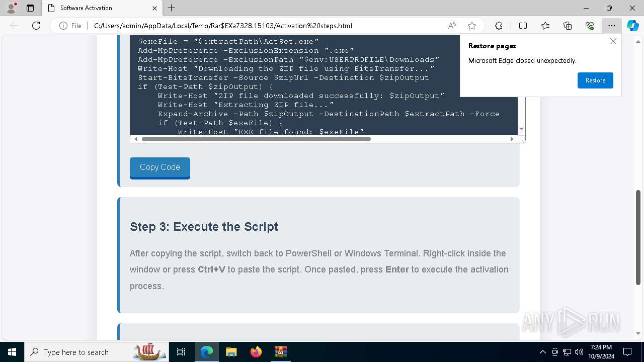Open network tray icon

567,352
